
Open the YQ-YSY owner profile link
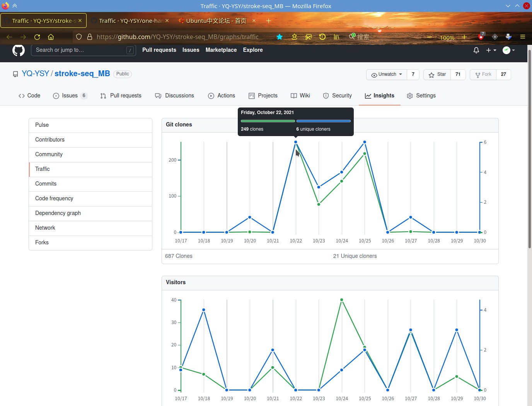(x=35, y=73)
